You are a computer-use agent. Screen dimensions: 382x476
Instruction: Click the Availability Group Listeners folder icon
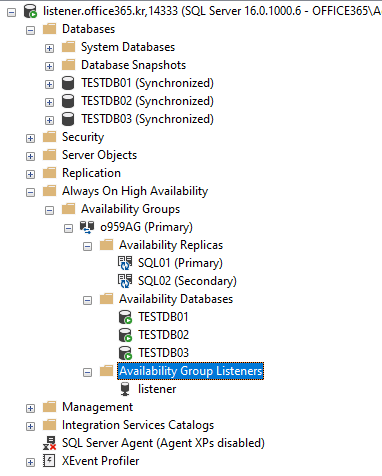[106, 371]
